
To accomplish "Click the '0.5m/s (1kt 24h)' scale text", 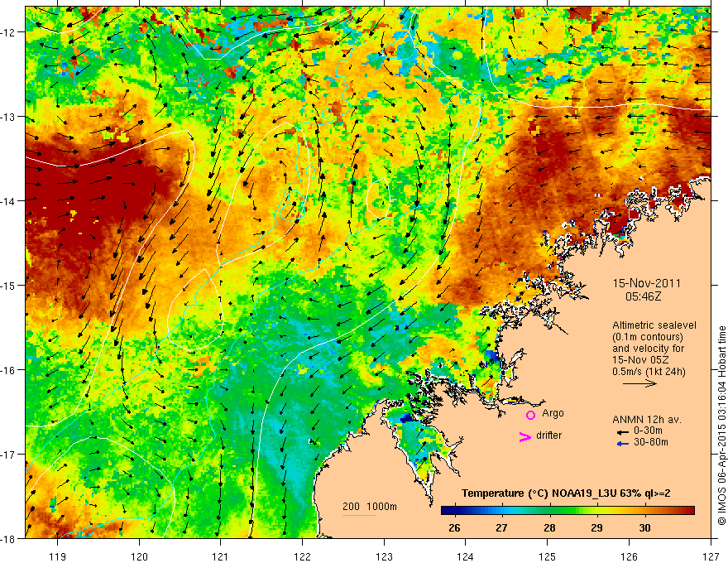I will pos(649,372).
